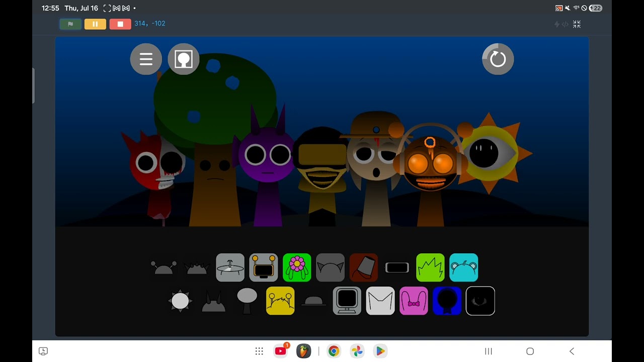Open the character gallery button

[x=184, y=59]
